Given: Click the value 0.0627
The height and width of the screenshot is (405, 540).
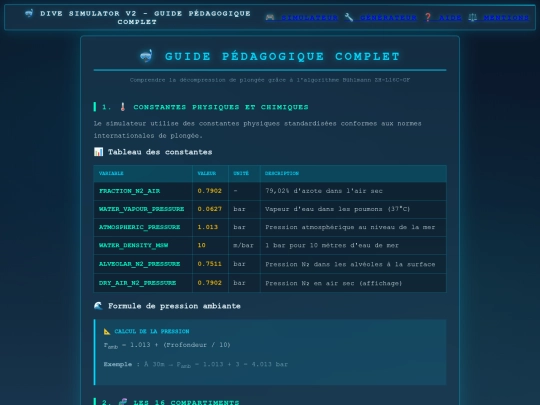Looking at the screenshot, I should (x=210, y=209).
